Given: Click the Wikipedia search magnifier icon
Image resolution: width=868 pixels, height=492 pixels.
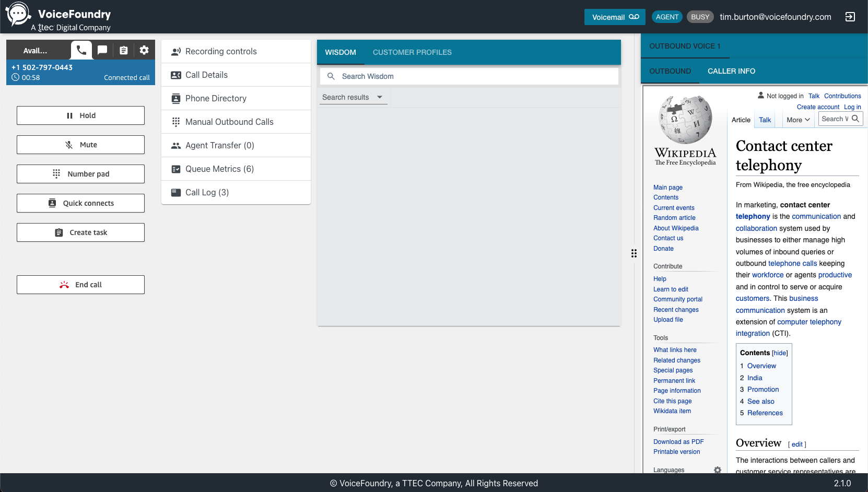Looking at the screenshot, I should (855, 119).
